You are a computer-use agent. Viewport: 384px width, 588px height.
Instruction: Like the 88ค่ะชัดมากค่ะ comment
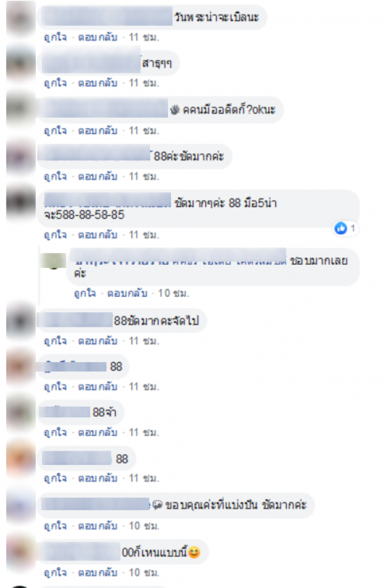55,176
